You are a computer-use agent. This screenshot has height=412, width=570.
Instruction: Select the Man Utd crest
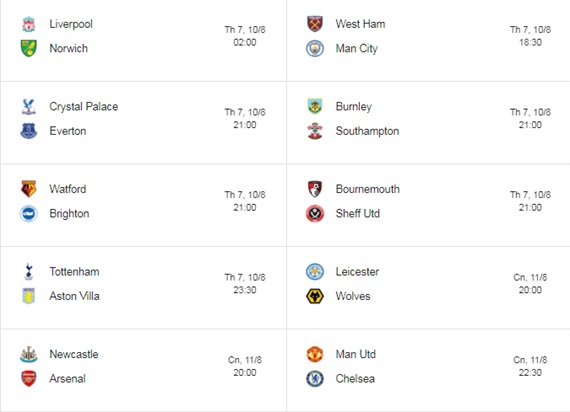[315, 354]
